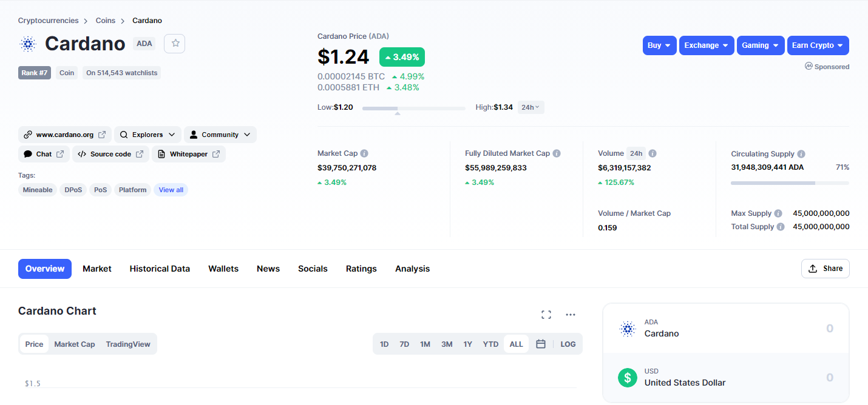Click info icon next to Circulating Supply
This screenshot has height=405, width=868.
pyautogui.click(x=801, y=154)
